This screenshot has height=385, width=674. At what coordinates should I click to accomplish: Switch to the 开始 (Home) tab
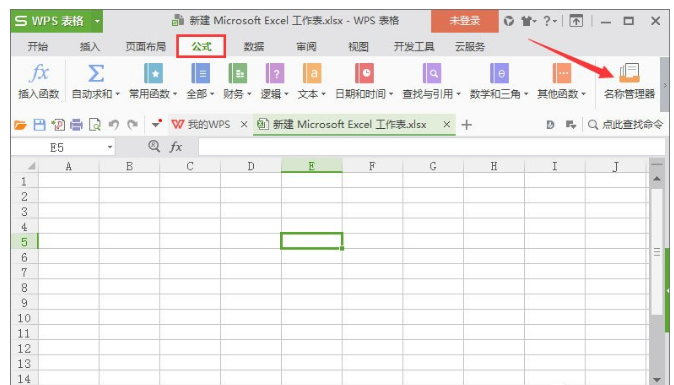coord(38,46)
